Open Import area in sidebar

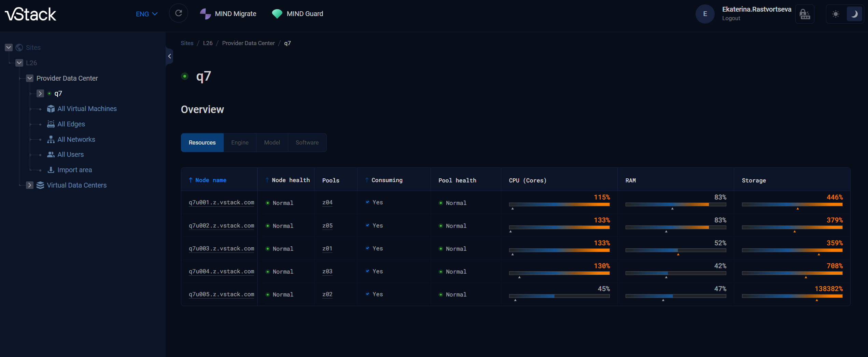(74, 170)
